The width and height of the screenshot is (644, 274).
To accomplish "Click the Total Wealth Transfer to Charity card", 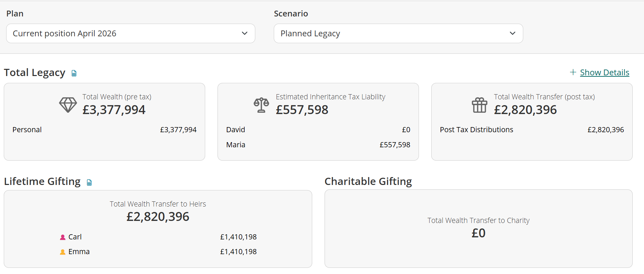I will point(478,229).
